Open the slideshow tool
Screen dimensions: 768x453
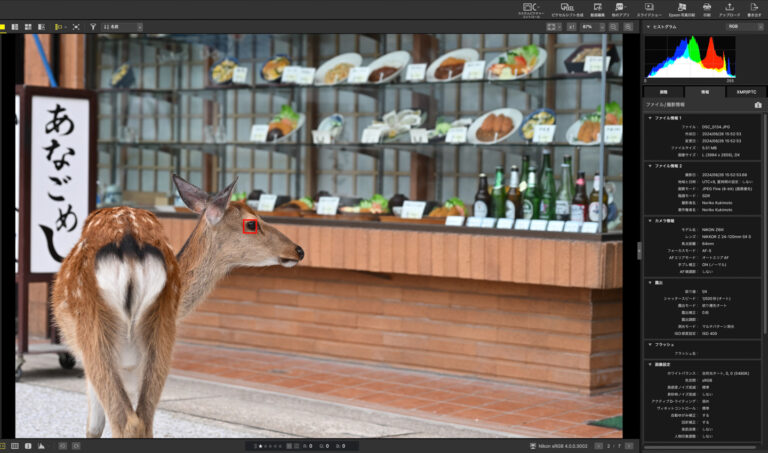(x=649, y=8)
